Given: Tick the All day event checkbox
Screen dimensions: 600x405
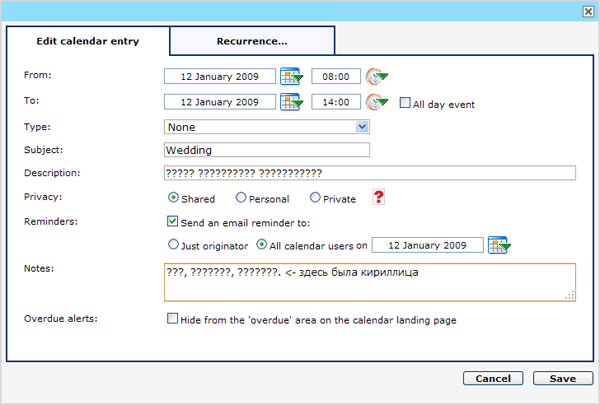Looking at the screenshot, I should pyautogui.click(x=405, y=103).
